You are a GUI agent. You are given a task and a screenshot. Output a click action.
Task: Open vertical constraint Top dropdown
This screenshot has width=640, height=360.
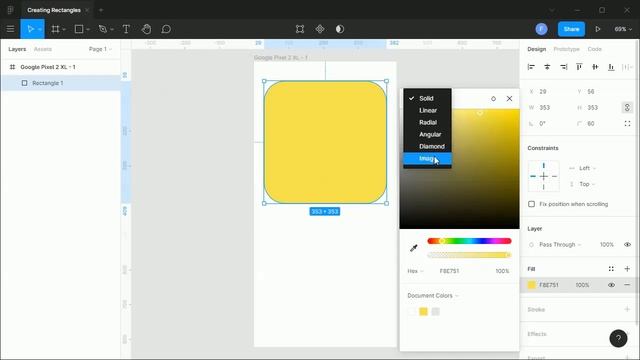[587, 184]
